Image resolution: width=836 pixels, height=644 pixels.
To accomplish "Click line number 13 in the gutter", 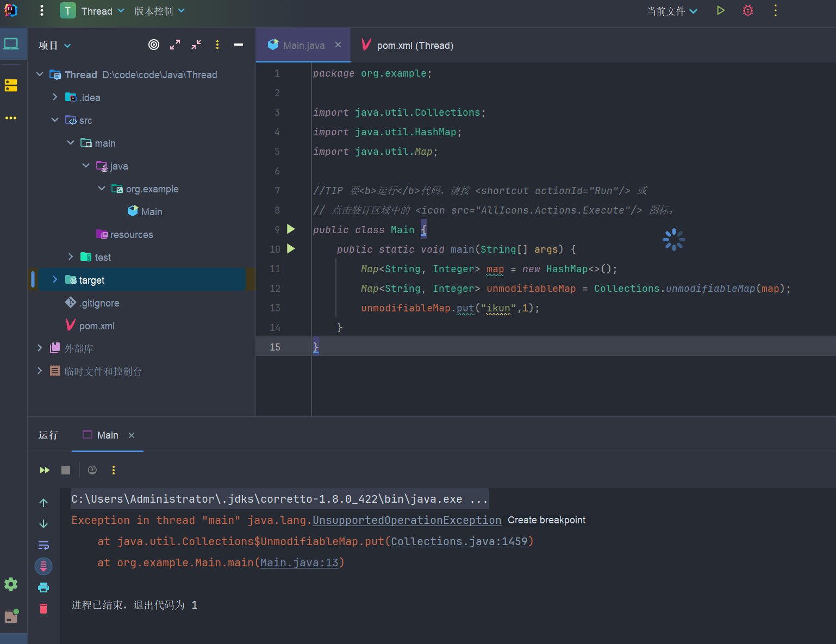I will click(275, 308).
